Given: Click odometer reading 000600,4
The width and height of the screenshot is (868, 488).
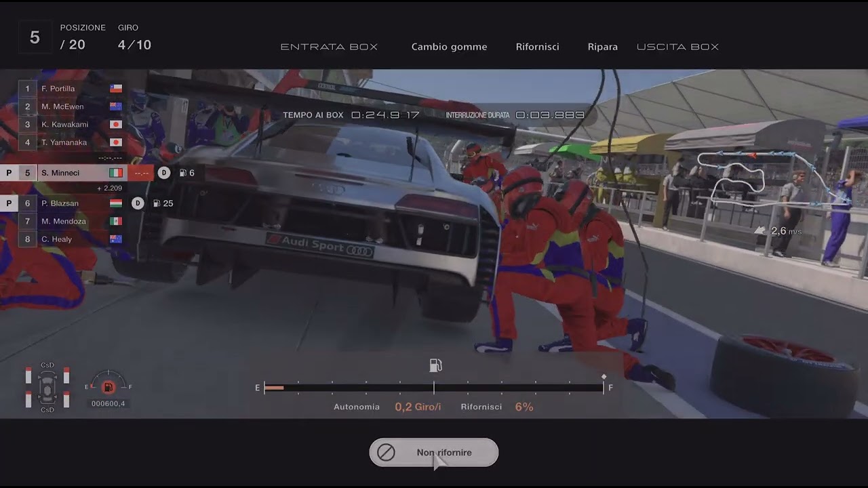Looking at the screenshot, I should coord(108,403).
